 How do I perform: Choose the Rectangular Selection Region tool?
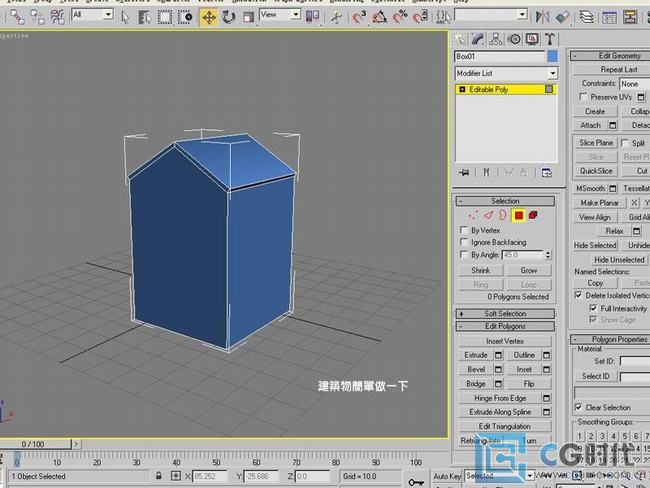(x=165, y=17)
